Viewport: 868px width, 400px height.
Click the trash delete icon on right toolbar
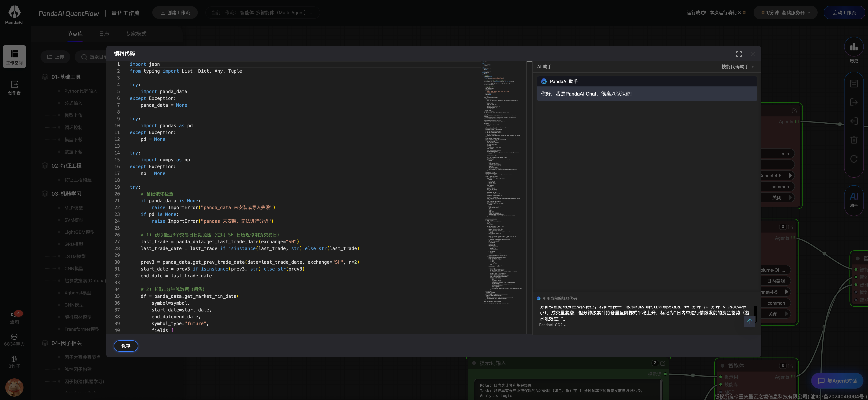pyautogui.click(x=854, y=140)
